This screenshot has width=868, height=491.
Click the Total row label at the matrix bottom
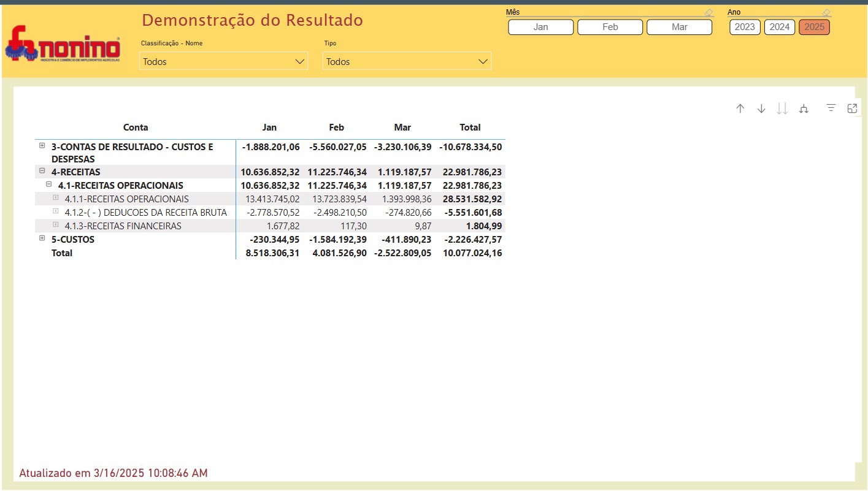pos(62,253)
